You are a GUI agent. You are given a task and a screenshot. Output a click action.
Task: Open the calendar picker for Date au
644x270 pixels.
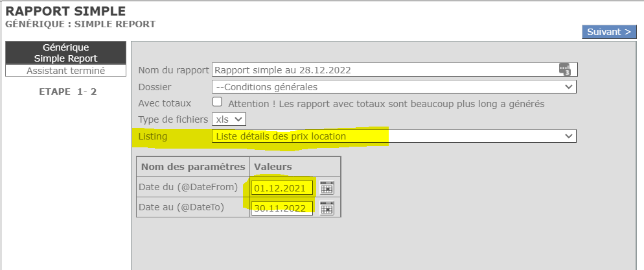(x=327, y=208)
